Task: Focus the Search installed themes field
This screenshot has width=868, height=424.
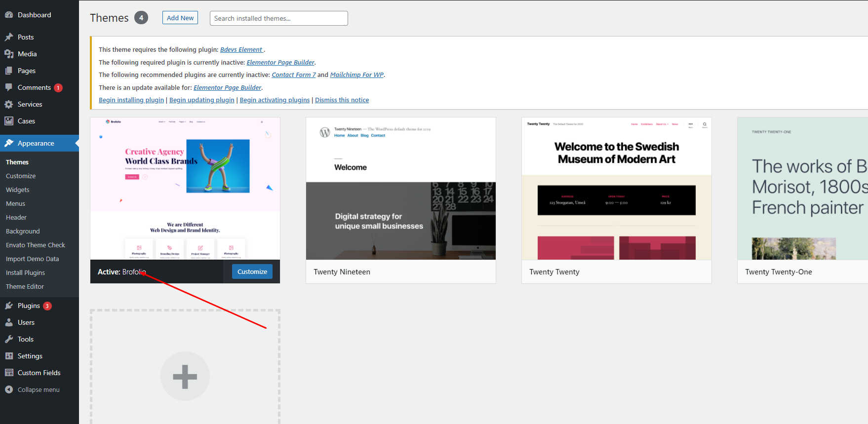Action: (x=279, y=18)
